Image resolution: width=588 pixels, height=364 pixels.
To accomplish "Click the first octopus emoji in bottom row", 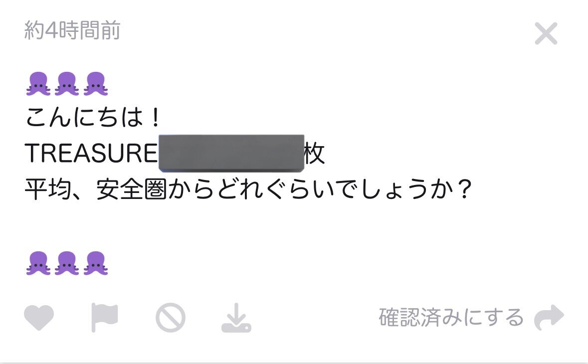I will (x=38, y=263).
